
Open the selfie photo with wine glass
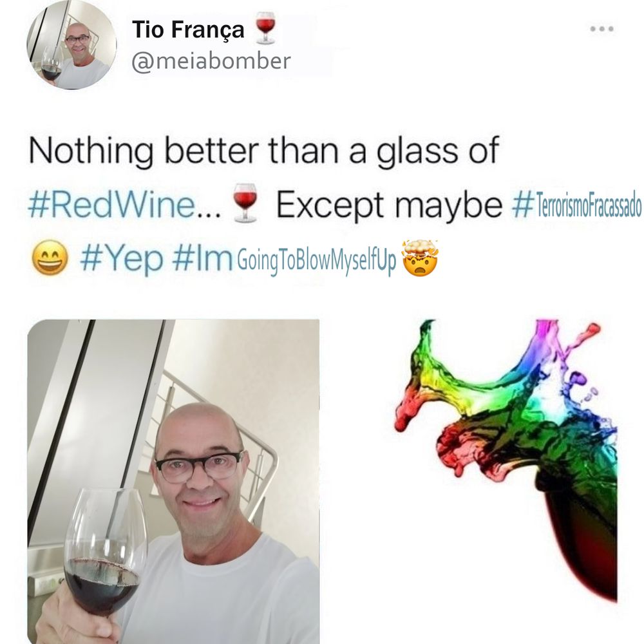click(x=173, y=481)
